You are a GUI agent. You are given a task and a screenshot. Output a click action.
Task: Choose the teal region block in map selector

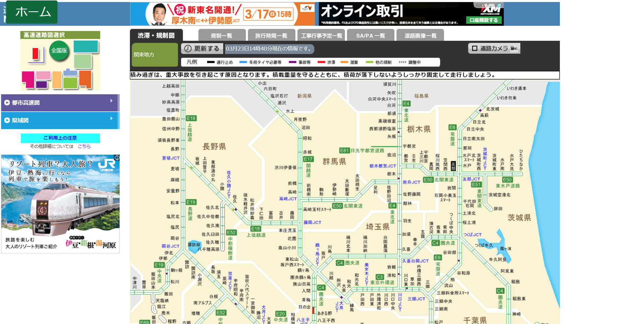[86, 46]
